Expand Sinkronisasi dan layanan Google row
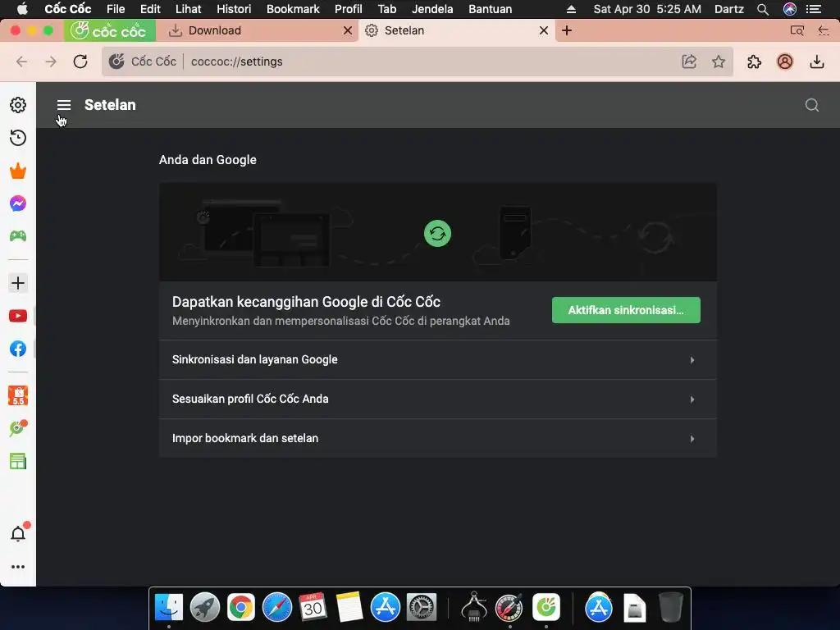The width and height of the screenshot is (840, 630). tap(438, 359)
